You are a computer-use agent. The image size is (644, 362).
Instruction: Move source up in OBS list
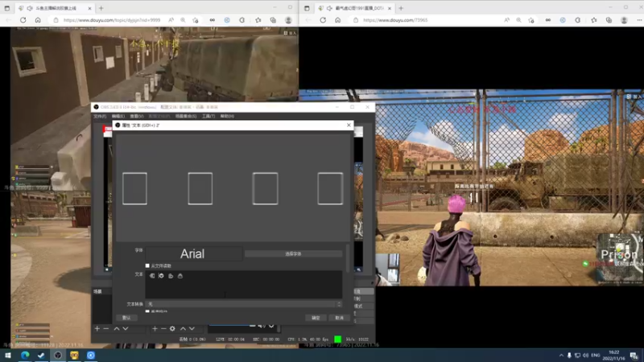point(184,328)
